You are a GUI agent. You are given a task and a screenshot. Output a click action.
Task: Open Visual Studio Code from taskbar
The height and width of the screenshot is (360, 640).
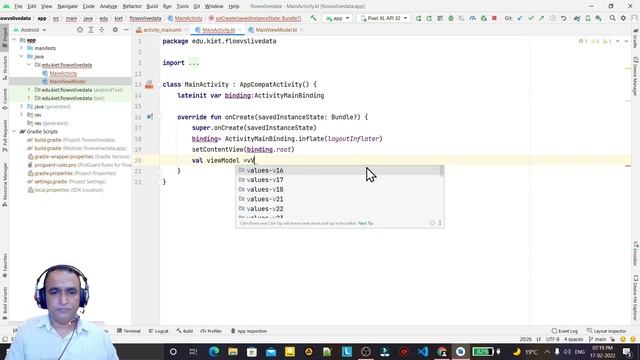click(423, 351)
